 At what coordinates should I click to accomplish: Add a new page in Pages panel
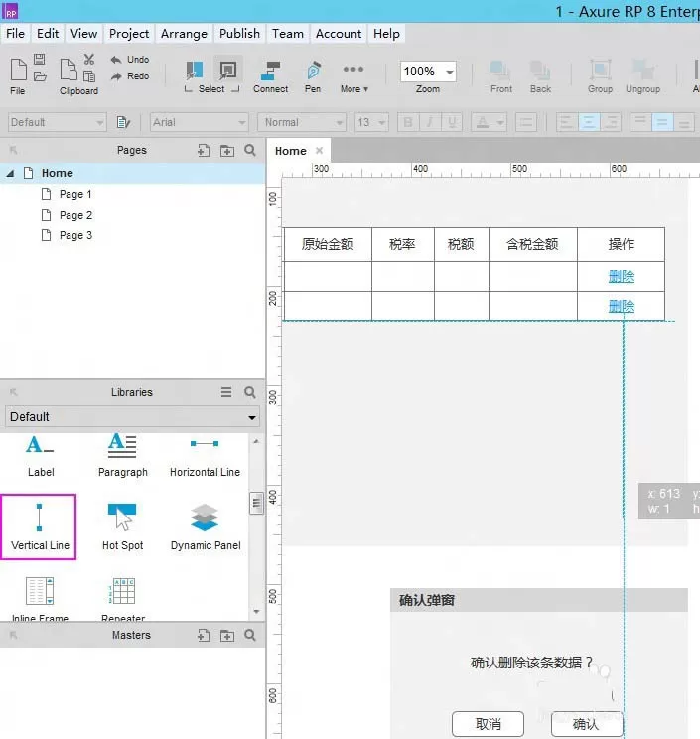[204, 150]
